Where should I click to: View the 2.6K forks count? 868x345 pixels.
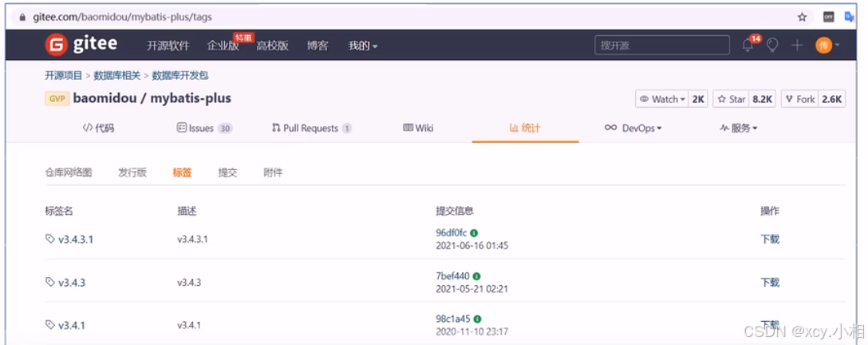(831, 99)
